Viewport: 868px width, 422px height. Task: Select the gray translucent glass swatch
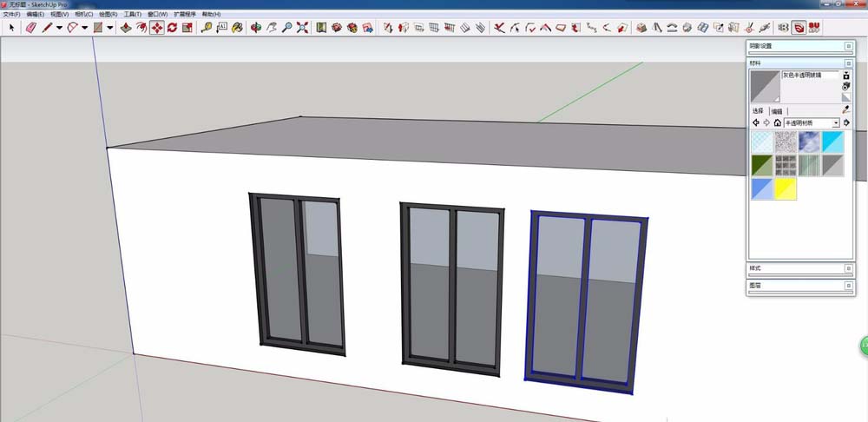click(x=832, y=166)
